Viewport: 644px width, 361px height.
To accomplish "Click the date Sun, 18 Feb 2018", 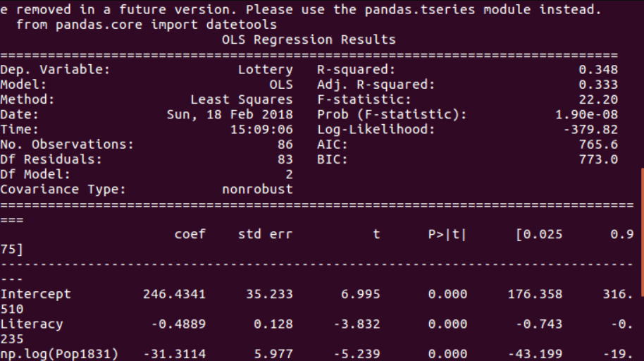I will [x=230, y=115].
